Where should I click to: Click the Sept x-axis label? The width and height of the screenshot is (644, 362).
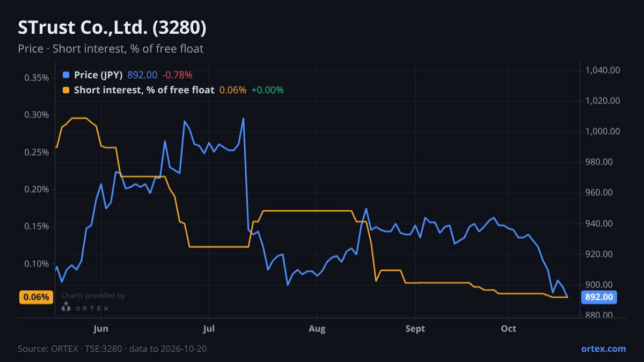[415, 329]
